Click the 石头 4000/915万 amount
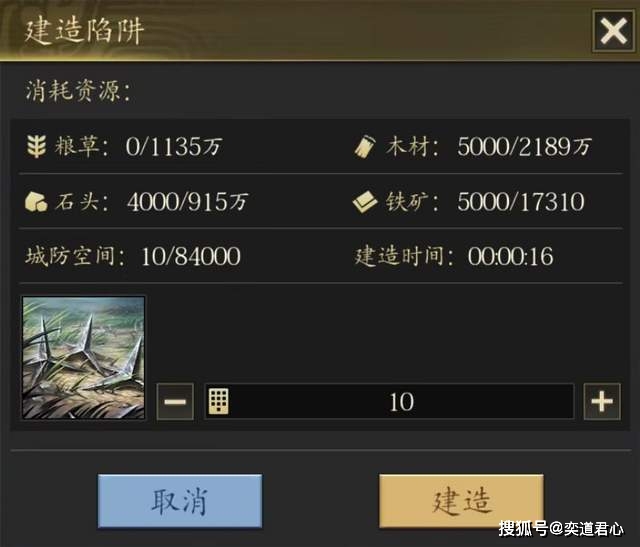 pyautogui.click(x=187, y=202)
